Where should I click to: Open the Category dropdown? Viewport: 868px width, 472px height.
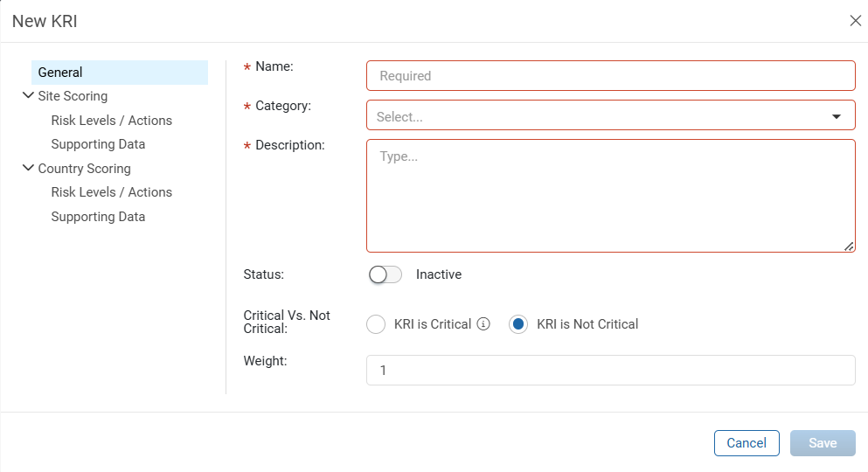coord(611,115)
